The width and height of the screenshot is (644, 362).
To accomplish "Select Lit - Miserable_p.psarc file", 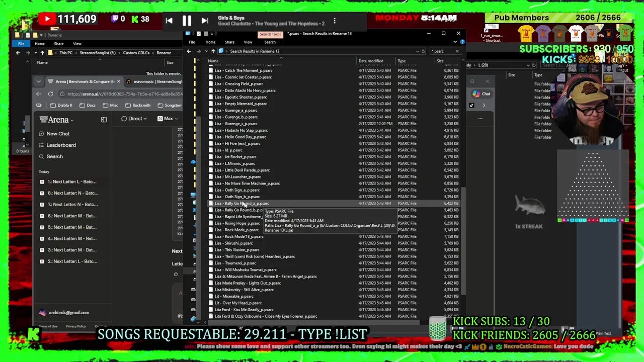I will (x=234, y=296).
